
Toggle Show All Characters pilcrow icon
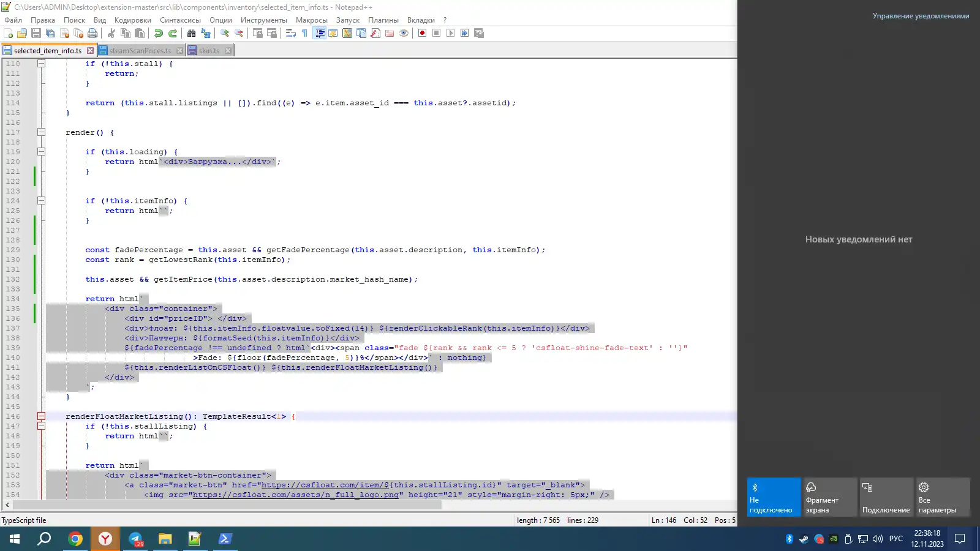tap(305, 33)
